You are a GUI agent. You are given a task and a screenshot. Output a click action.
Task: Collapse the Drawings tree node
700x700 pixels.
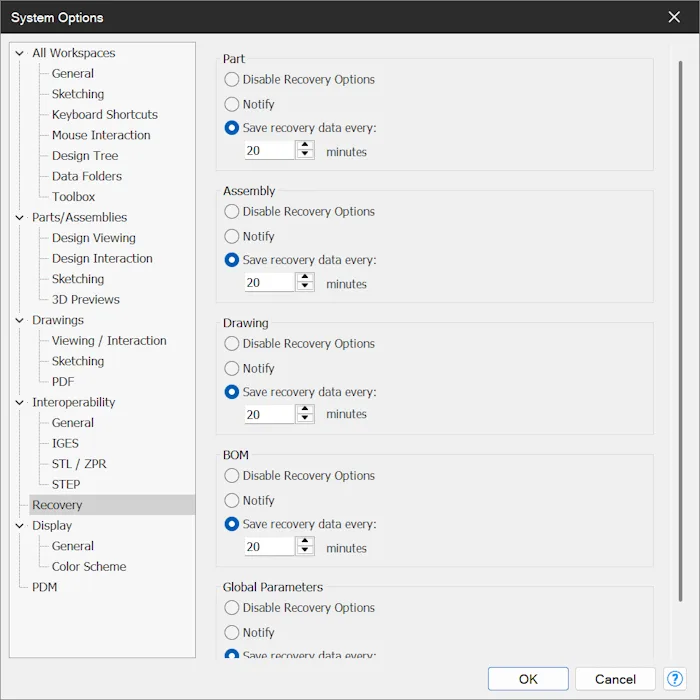[x=20, y=320]
